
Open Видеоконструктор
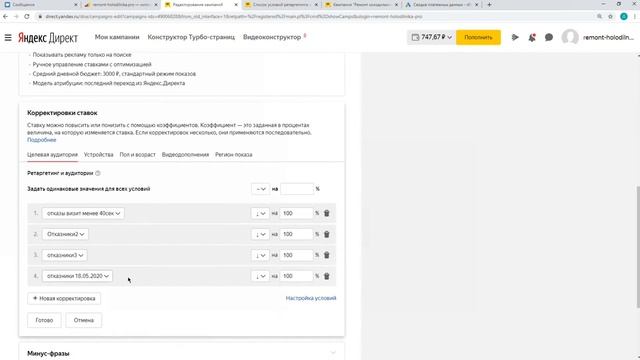(272, 37)
